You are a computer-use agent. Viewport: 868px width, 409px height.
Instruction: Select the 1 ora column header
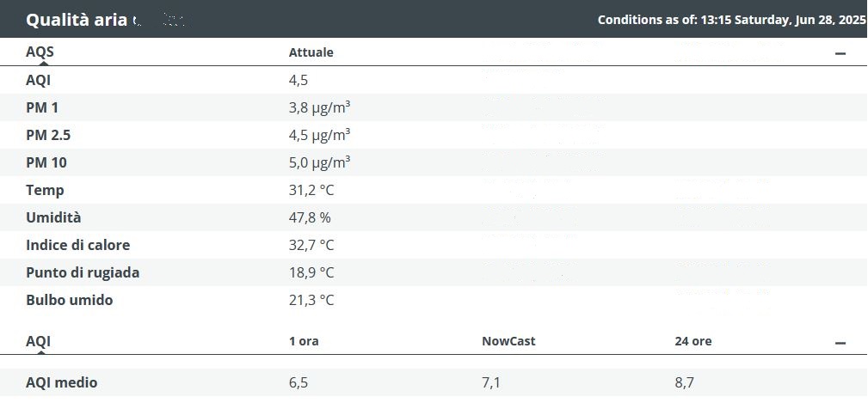[x=304, y=341]
